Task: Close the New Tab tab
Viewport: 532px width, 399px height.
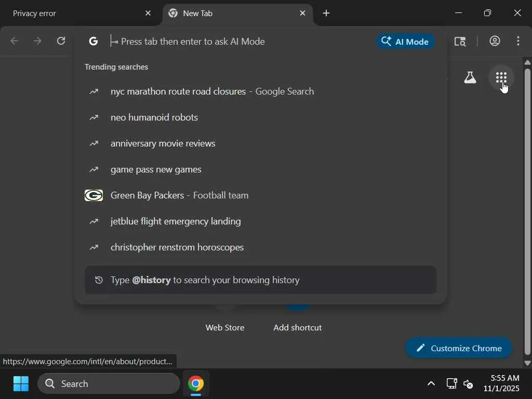Action: (x=303, y=13)
